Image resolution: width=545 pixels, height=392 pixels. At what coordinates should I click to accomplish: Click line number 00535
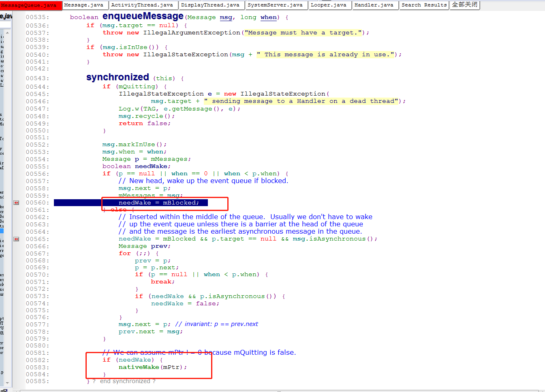point(37,17)
